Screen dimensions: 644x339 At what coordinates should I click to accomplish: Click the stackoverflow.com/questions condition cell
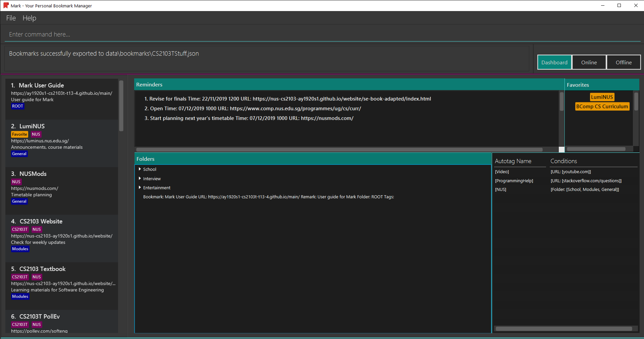[x=586, y=181]
